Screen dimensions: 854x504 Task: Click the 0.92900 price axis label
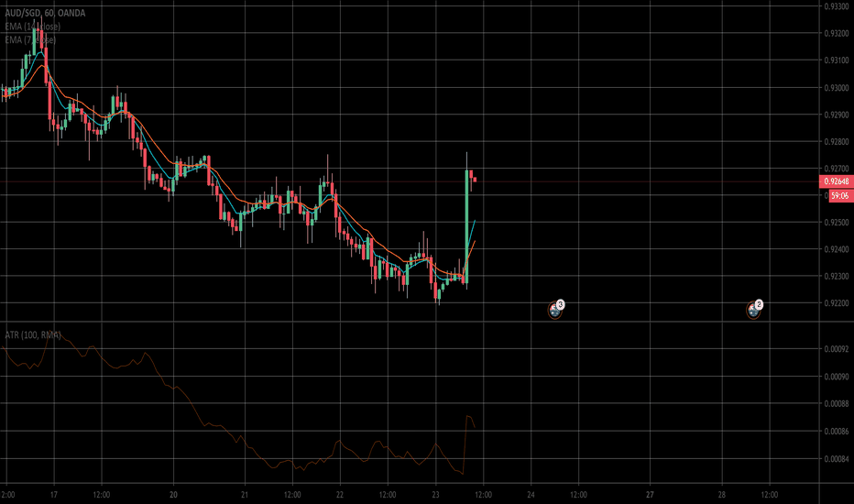tap(836, 115)
